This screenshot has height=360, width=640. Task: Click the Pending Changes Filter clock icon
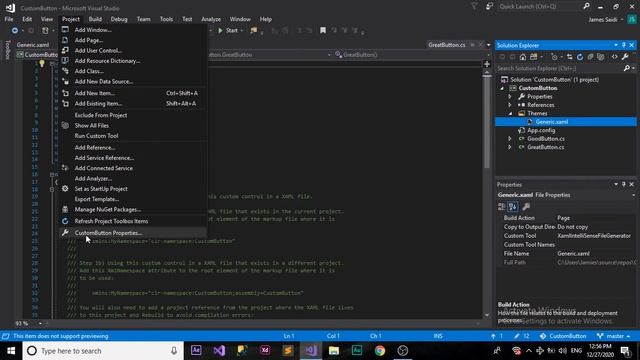pyautogui.click(x=554, y=57)
